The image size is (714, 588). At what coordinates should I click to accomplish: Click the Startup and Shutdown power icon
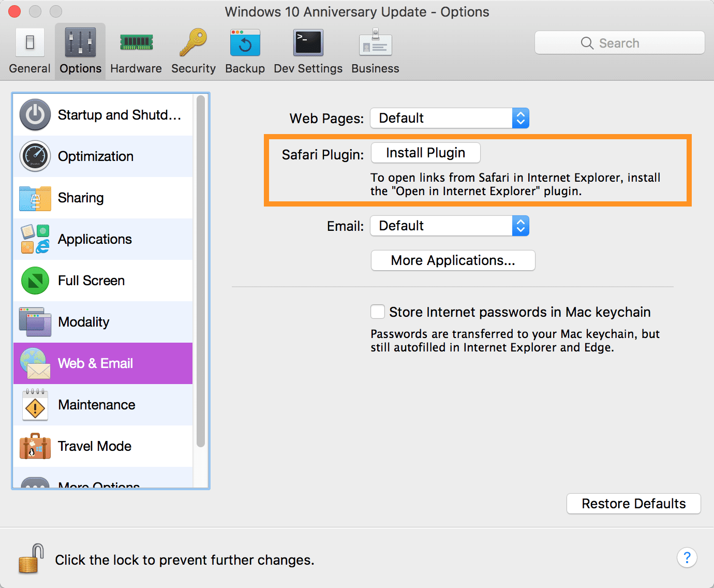click(x=35, y=115)
